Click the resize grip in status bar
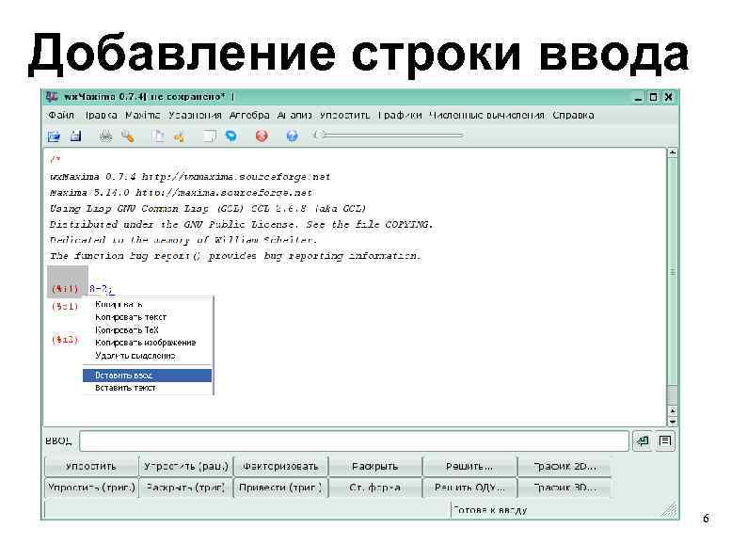Screen dimensions: 747x560 670,511
